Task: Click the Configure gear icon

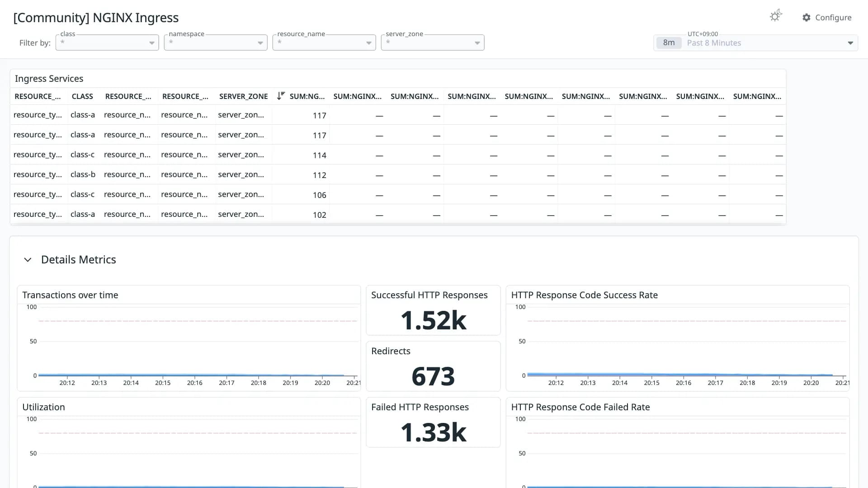Action: 807,17
